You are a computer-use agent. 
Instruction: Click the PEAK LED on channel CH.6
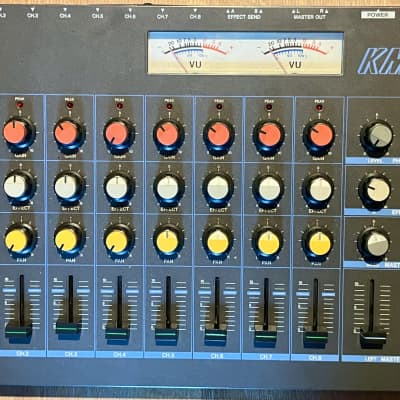219,107
